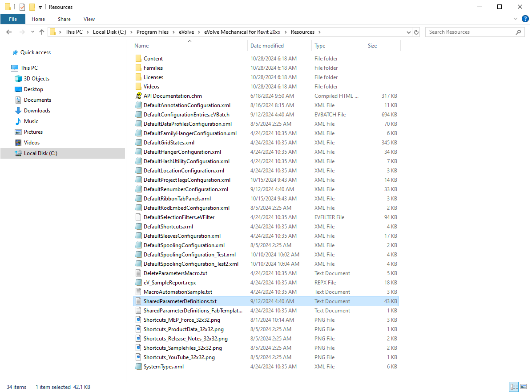Image resolution: width=532 pixels, height=392 pixels.
Task: Select DefaultAnnotationConfiguration.xml file icon
Action: (138, 105)
